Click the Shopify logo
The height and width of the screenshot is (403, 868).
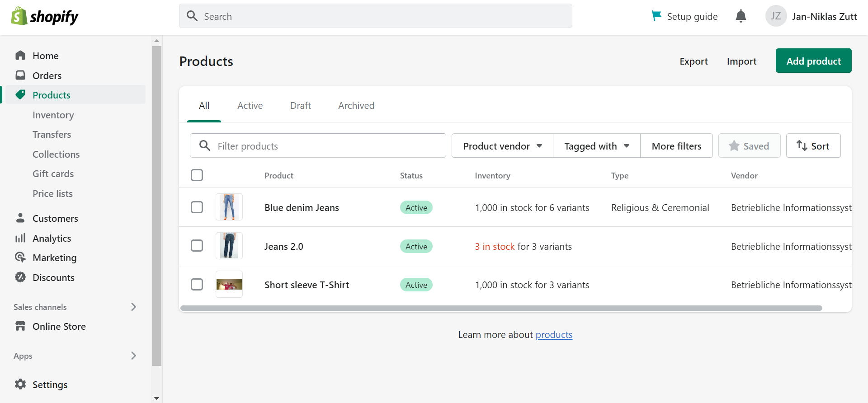pyautogui.click(x=44, y=16)
